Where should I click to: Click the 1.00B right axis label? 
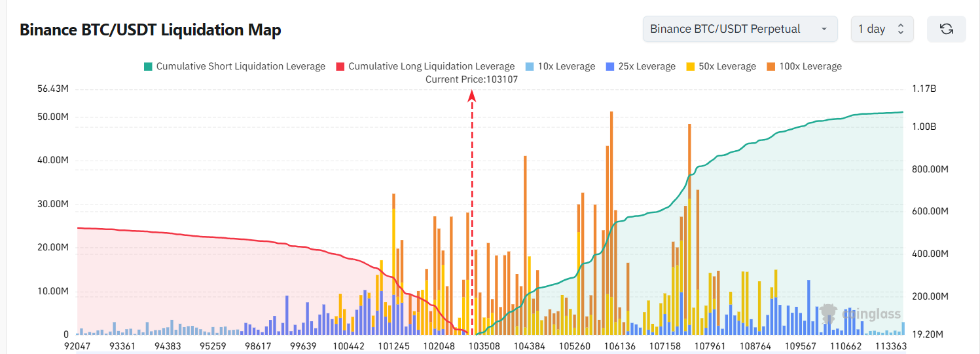[x=924, y=127]
